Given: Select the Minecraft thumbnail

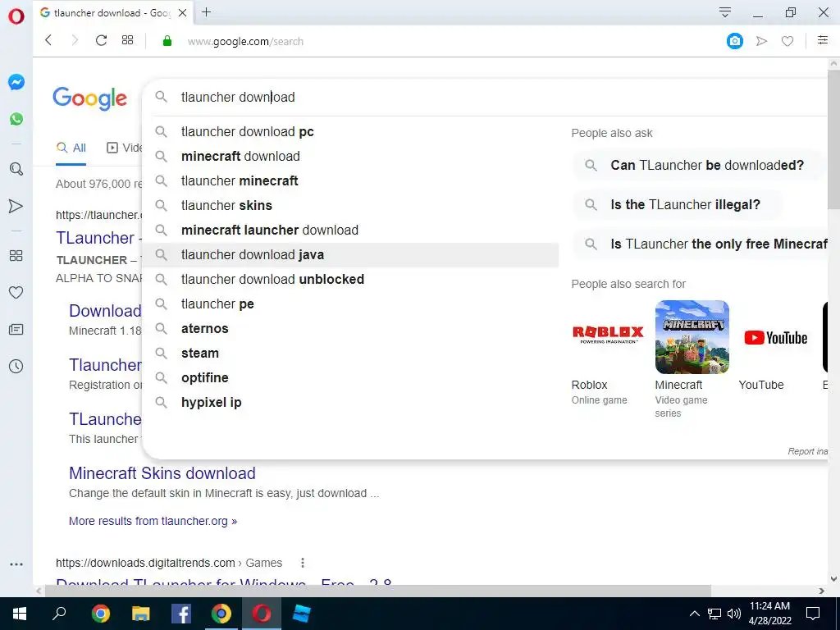Looking at the screenshot, I should point(692,337).
